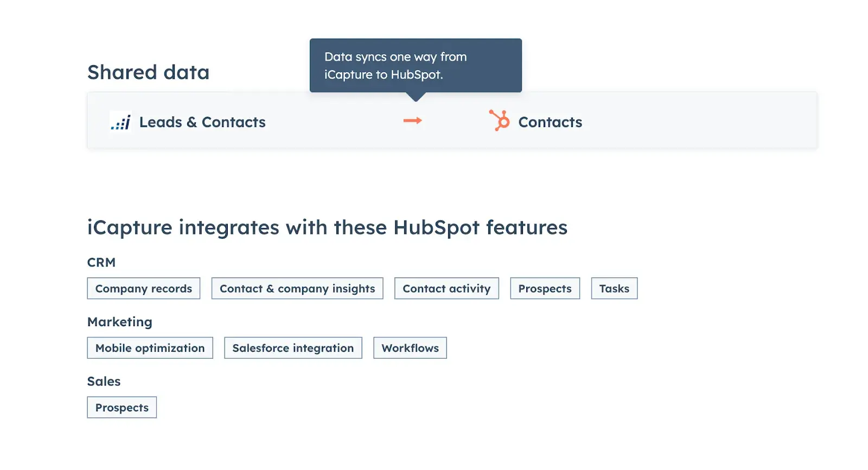
Task: Click the iCapture logo icon
Action: (120, 122)
